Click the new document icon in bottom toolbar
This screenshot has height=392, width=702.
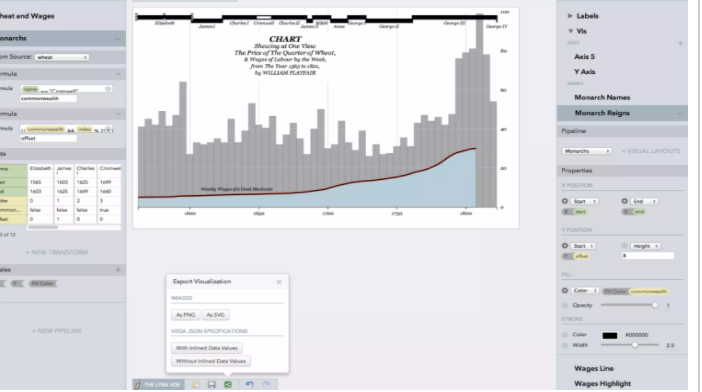196,384
